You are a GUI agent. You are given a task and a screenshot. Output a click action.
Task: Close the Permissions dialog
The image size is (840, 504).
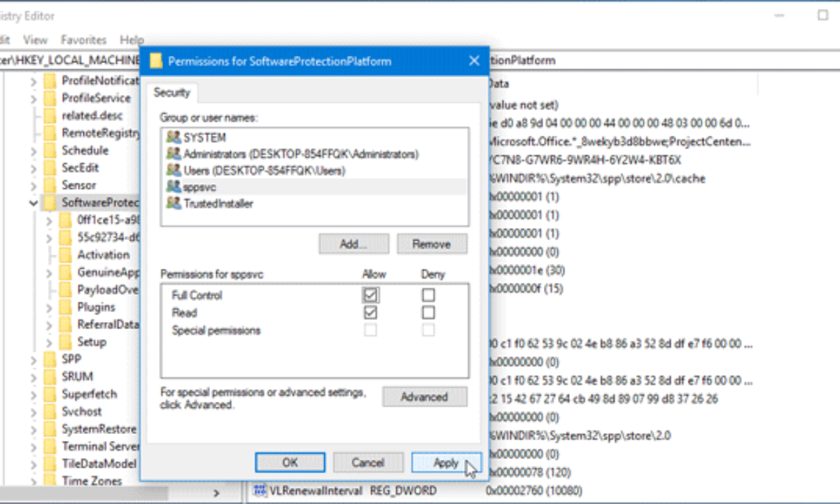(474, 61)
